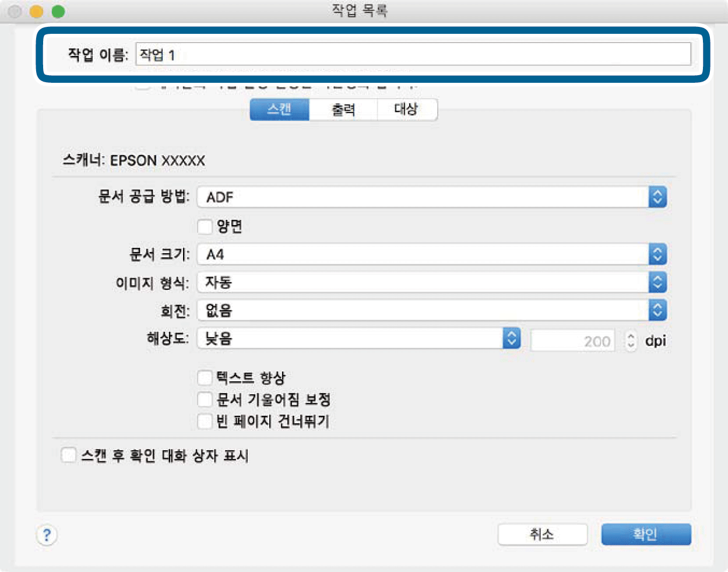Viewport: 728px width, 572px height.
Task: Click the green zoom window button
Action: click(x=58, y=11)
